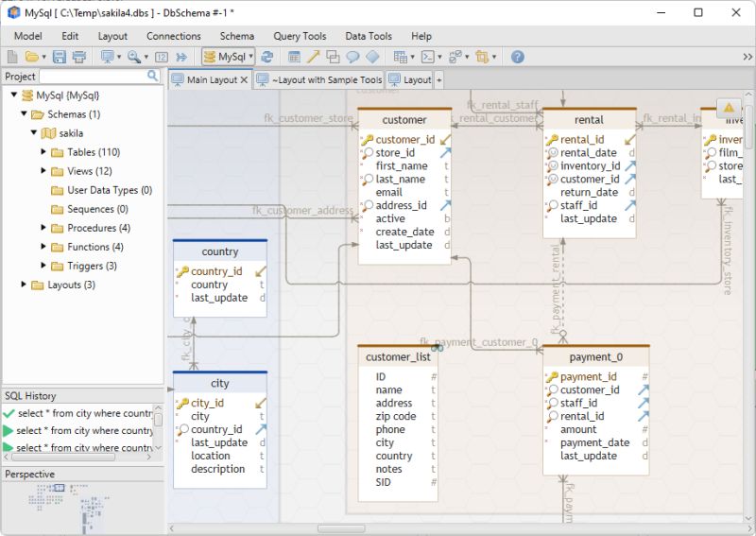Screen dimensions: 756x536
Task: Click the primary key icon beside customer_id
Action: coord(368,140)
